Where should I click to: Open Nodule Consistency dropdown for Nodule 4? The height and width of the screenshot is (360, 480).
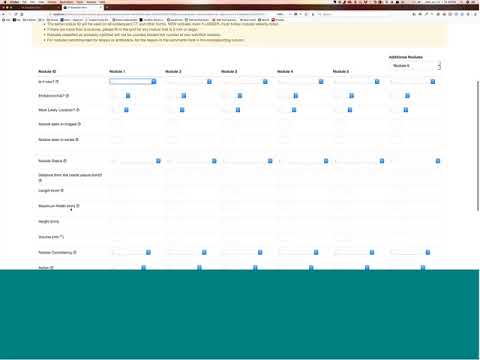point(299,252)
